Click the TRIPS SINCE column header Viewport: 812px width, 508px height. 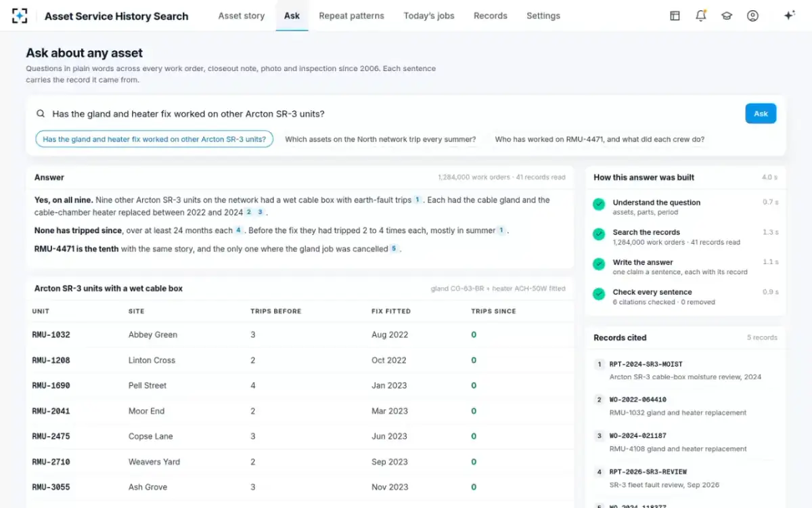493,311
